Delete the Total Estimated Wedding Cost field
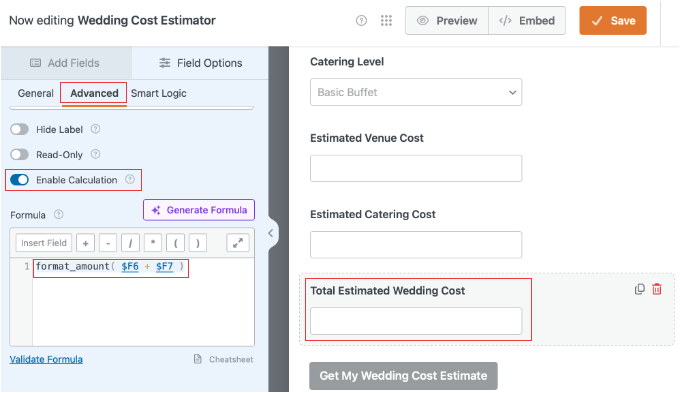The image size is (680, 393). coord(657,289)
